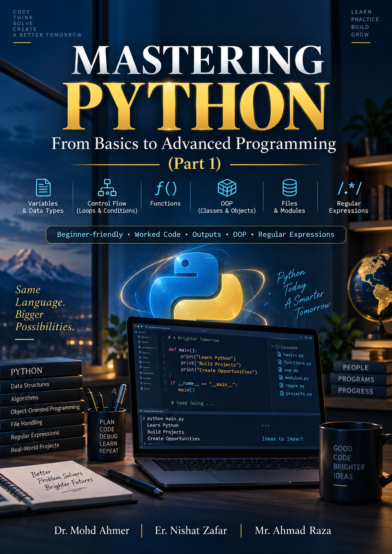Click "Beginner-friendly" in the feature banner
The width and height of the screenshot is (392, 554).
pyautogui.click(x=90, y=234)
